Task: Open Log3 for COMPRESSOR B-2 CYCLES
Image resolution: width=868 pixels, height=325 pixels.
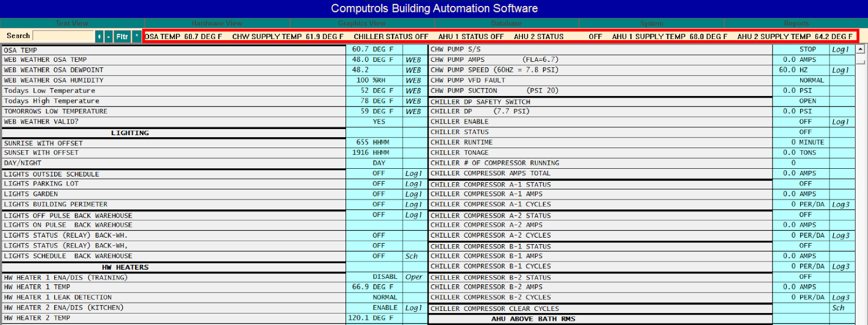Action: pos(841,297)
